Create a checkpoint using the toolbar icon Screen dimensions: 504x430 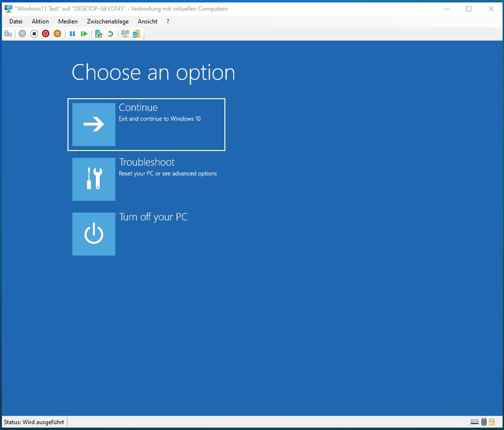99,34
